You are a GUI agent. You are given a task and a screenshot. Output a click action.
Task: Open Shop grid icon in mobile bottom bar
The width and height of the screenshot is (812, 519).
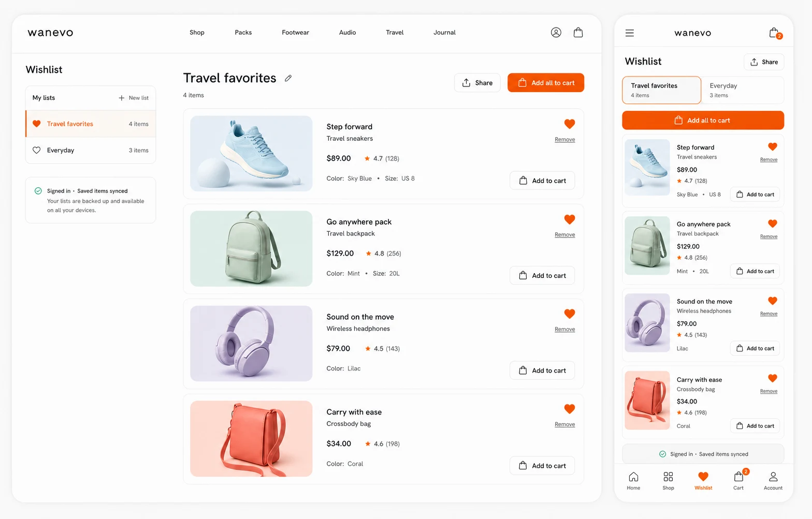[669, 481]
